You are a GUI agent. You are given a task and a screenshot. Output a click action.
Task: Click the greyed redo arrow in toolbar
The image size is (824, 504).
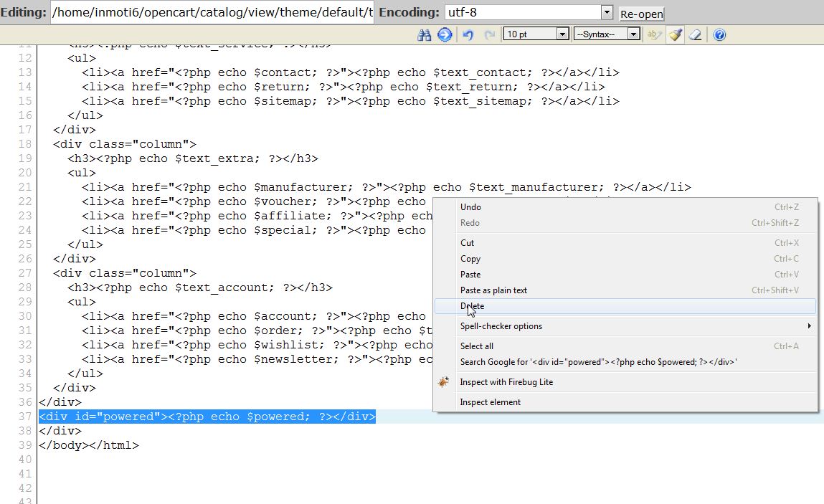click(x=489, y=34)
